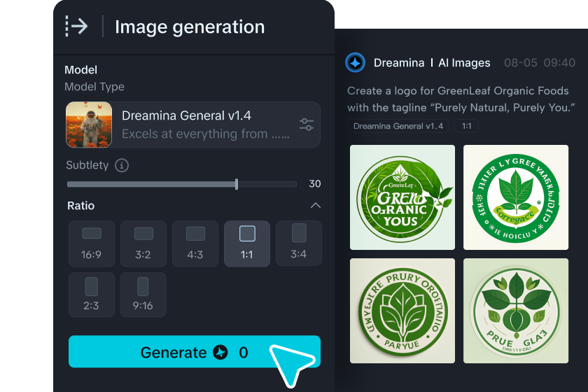Click the Image generation heading
The image size is (588, 392).
190,27
